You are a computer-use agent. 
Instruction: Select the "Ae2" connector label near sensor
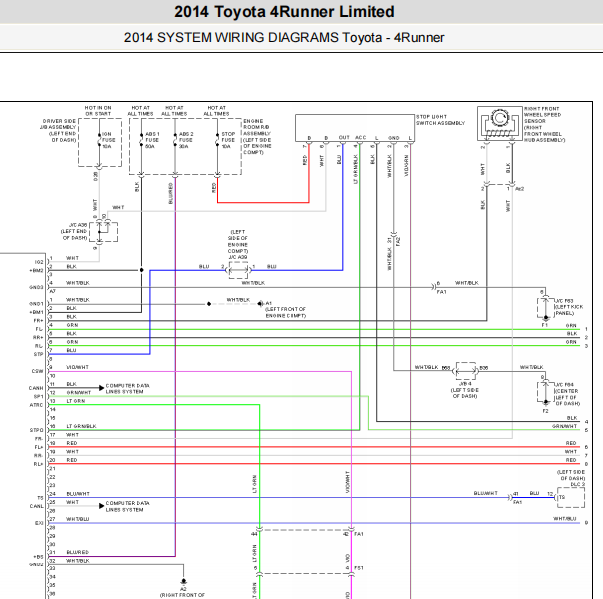[520, 189]
